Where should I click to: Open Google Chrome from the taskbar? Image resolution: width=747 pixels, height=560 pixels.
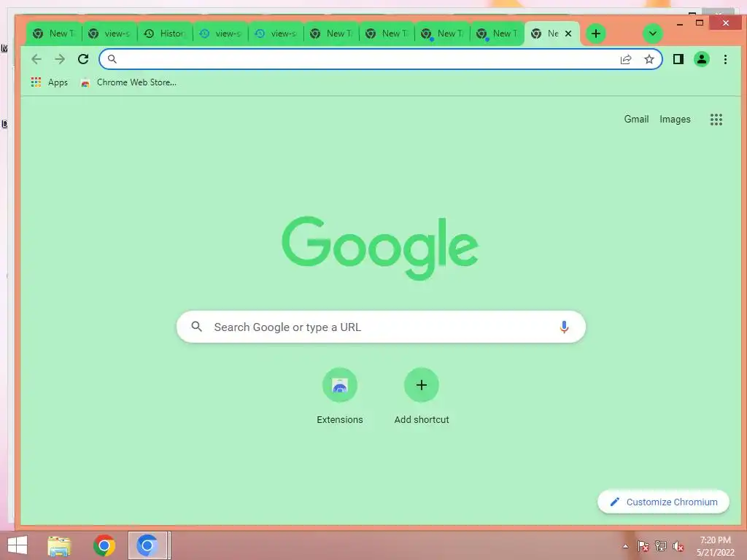coord(104,545)
